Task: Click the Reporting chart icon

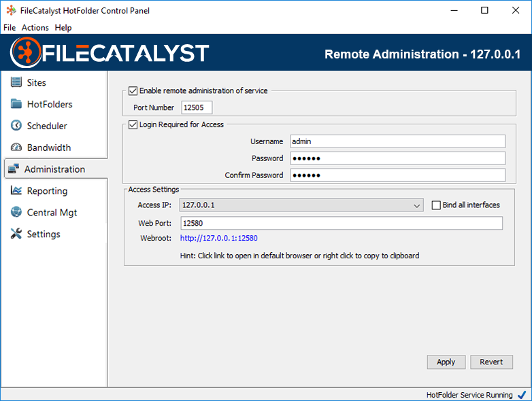Action: 16,191
